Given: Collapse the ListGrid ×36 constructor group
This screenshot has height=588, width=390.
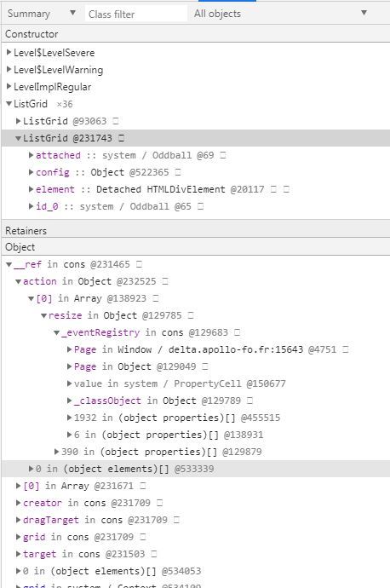Looking at the screenshot, I should (x=9, y=103).
